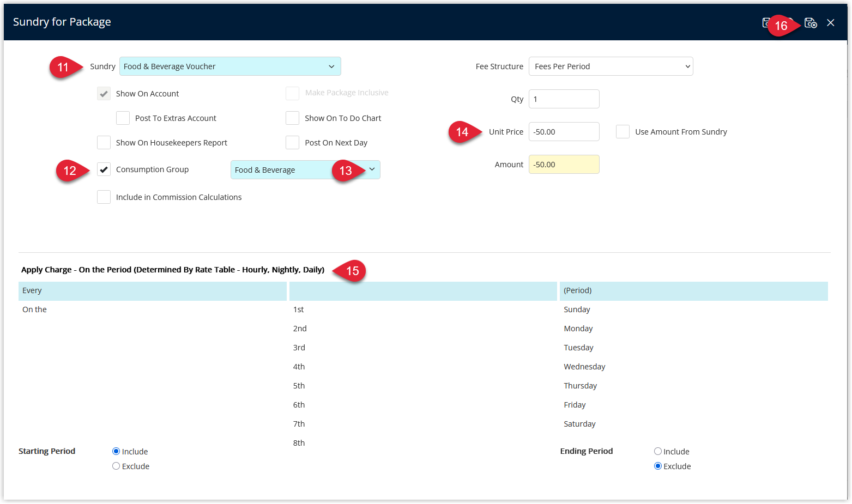Select the On the row
The width and height of the screenshot is (852, 504).
(153, 309)
